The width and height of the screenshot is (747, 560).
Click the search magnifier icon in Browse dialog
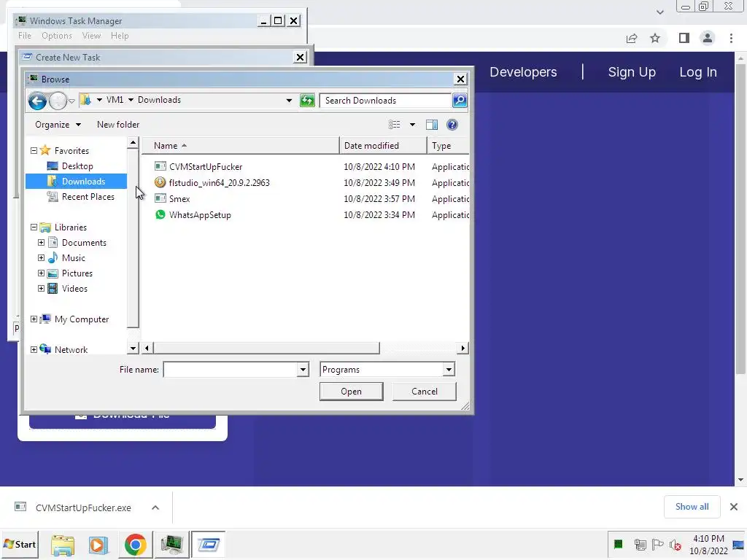(460, 101)
